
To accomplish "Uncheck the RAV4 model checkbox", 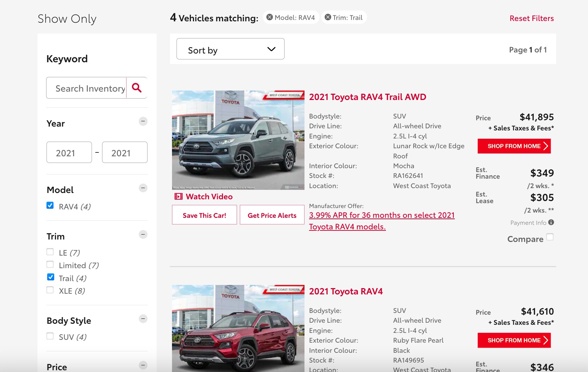I will click(x=50, y=205).
